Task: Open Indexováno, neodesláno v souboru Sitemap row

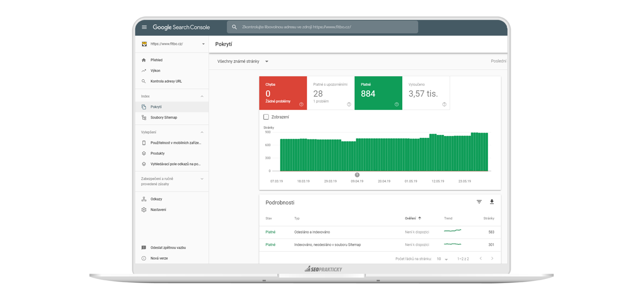Action: point(380,245)
